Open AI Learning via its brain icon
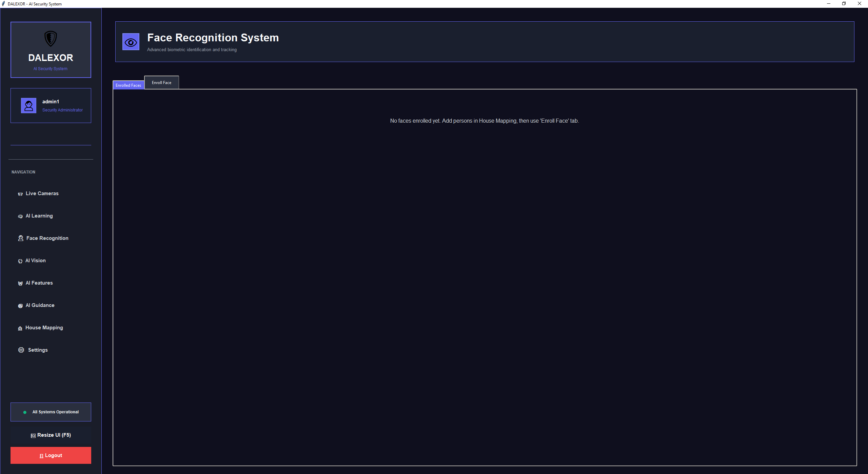 click(20, 216)
